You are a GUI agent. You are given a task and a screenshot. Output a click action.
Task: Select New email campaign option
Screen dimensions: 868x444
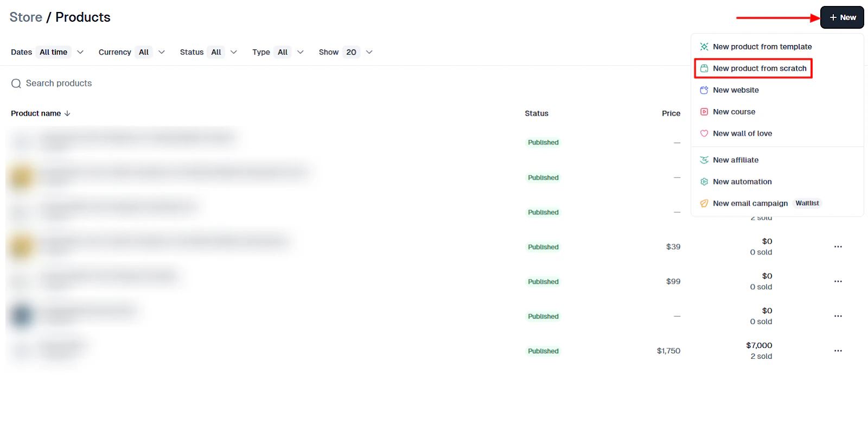click(x=777, y=204)
